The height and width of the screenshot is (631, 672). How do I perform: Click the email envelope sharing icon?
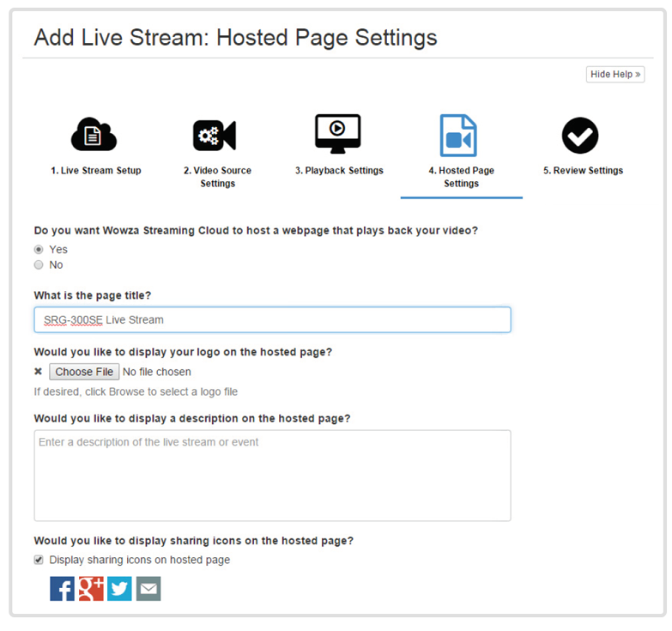[x=148, y=588]
